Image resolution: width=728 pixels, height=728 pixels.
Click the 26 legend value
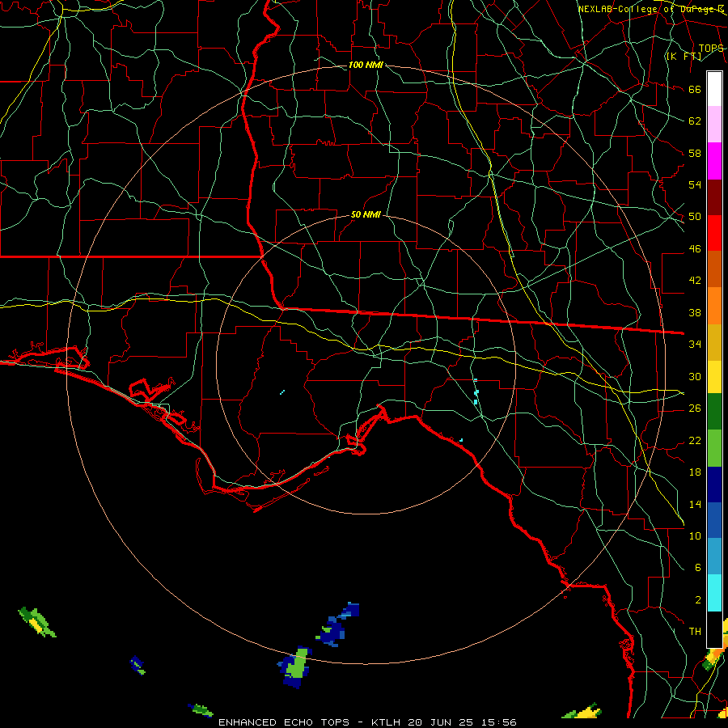coord(695,408)
